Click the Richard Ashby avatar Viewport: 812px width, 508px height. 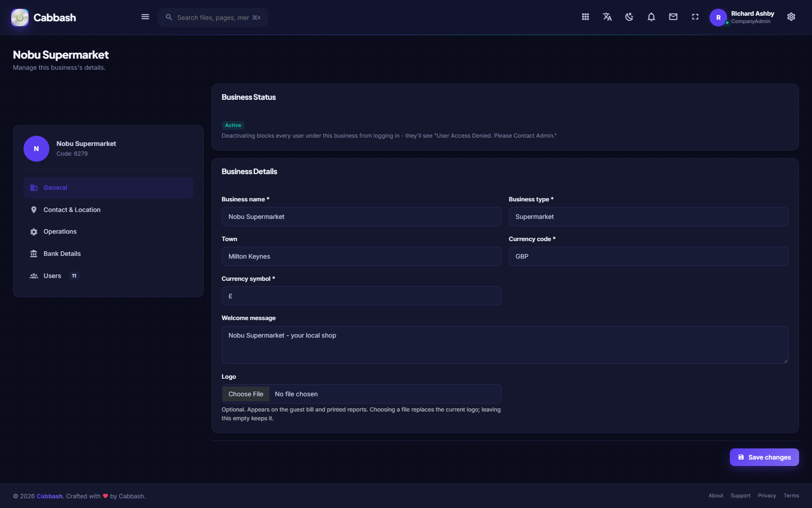[718, 18]
